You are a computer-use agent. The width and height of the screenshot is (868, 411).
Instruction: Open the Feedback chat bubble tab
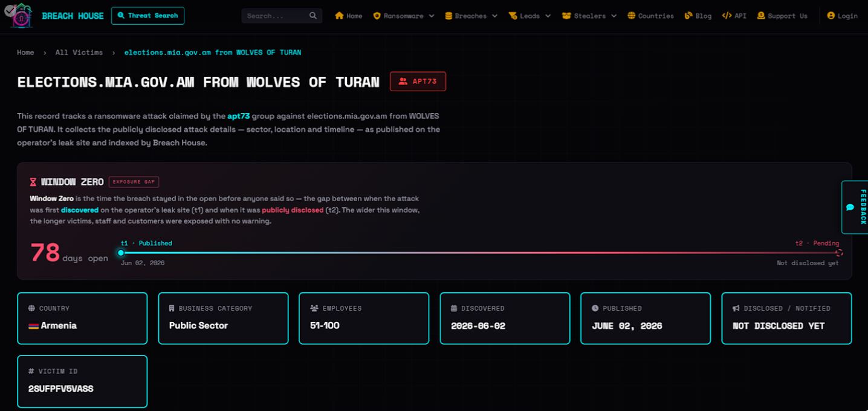point(855,207)
